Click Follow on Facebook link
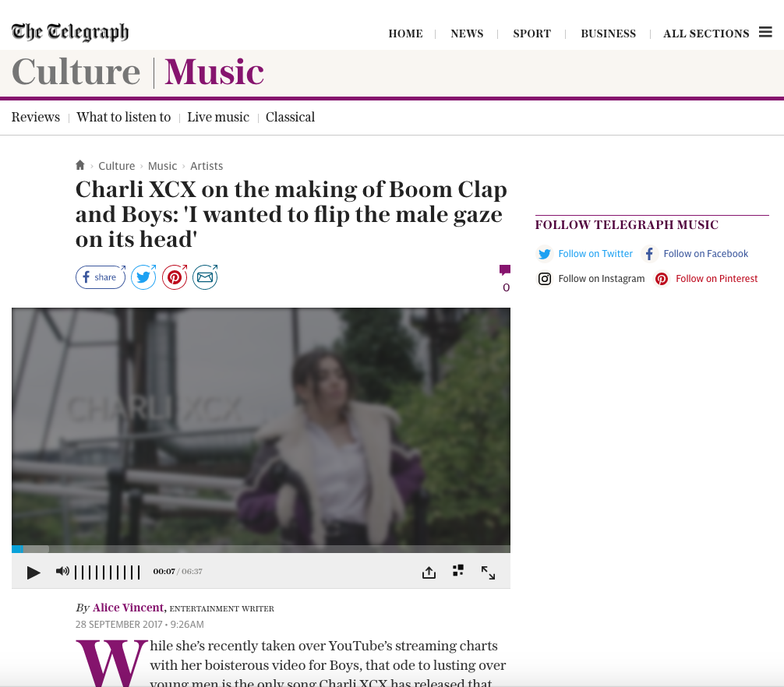784x687 pixels. pos(706,254)
